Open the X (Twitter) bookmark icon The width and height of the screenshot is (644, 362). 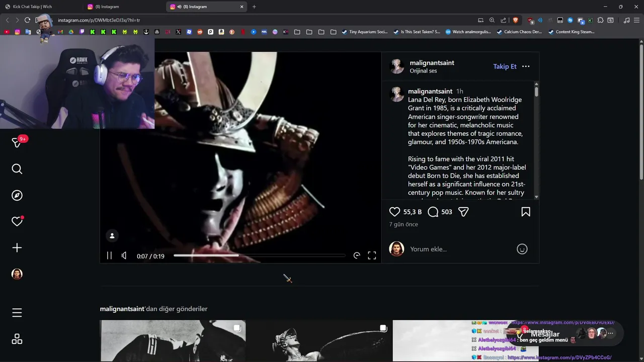[x=178, y=32]
